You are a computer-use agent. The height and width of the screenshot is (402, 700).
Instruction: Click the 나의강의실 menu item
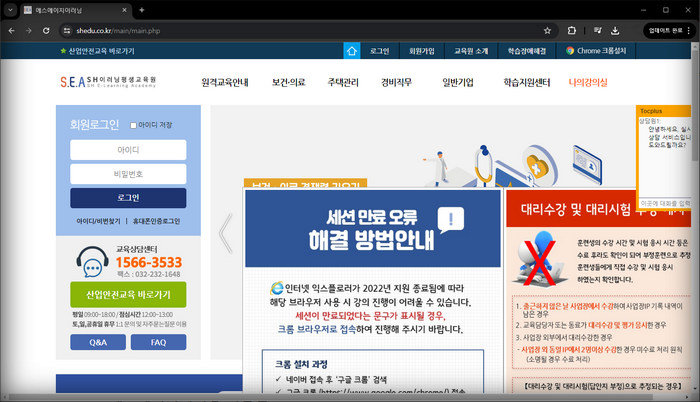588,82
